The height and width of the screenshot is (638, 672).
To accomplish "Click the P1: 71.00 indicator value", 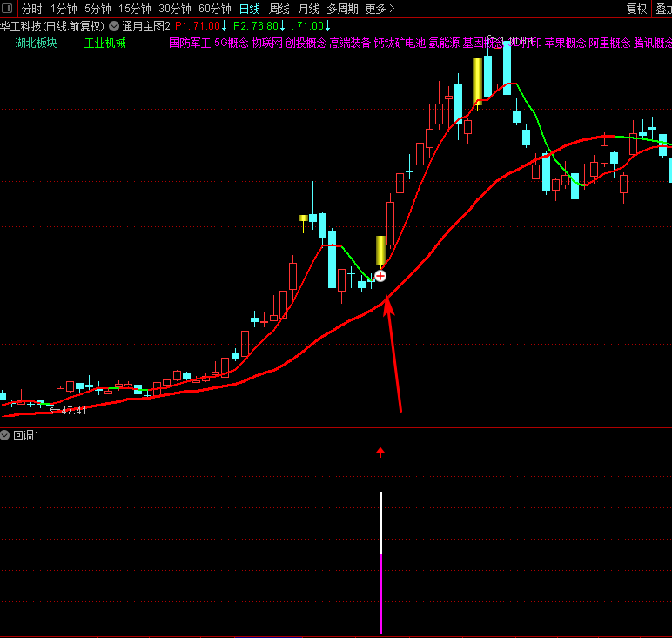I will (197, 26).
